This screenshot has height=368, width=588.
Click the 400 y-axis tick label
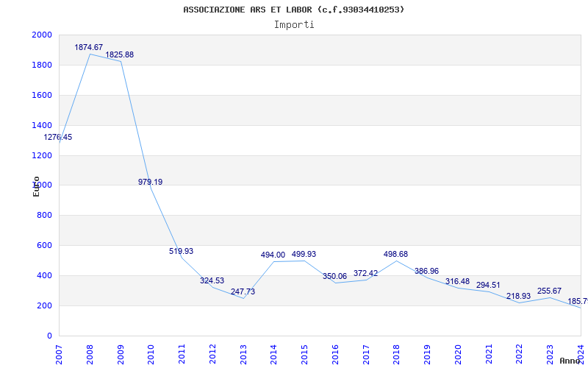click(45, 275)
